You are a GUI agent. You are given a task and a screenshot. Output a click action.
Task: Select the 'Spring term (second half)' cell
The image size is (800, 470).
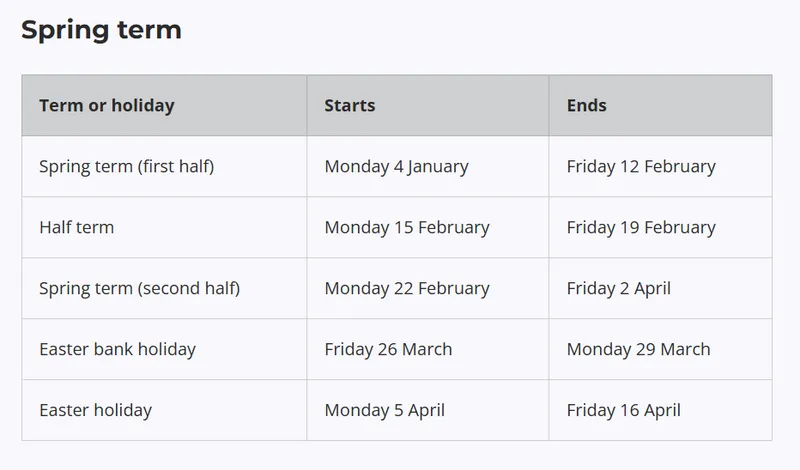pyautogui.click(x=139, y=288)
